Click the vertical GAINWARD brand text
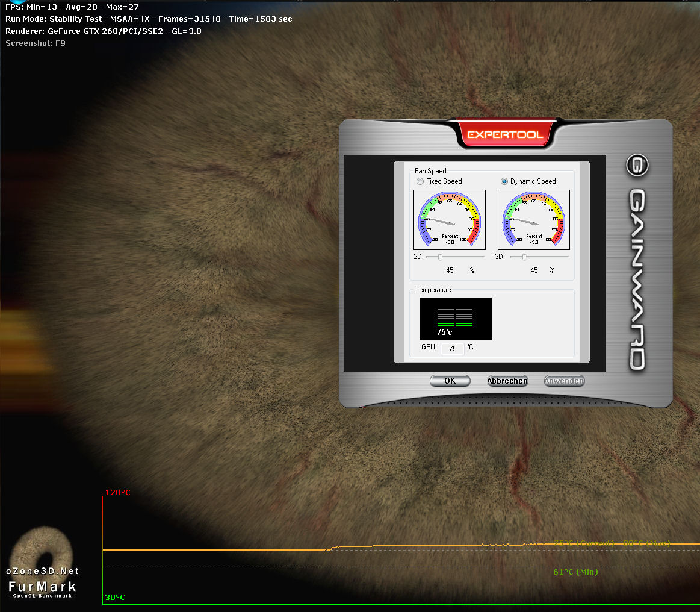The image size is (700, 612). pos(637,280)
